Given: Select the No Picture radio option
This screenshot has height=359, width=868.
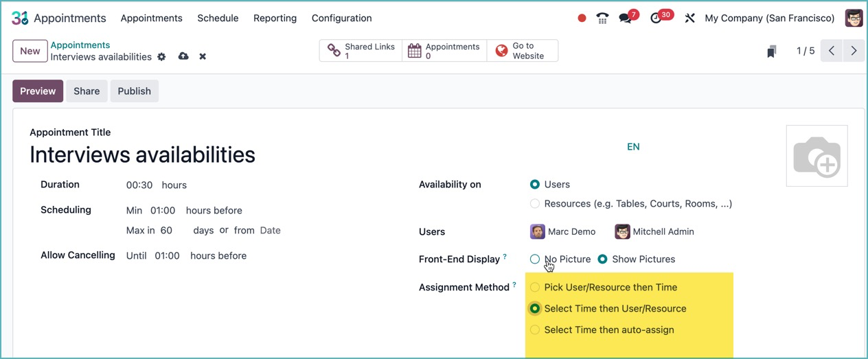Looking at the screenshot, I should click(535, 259).
